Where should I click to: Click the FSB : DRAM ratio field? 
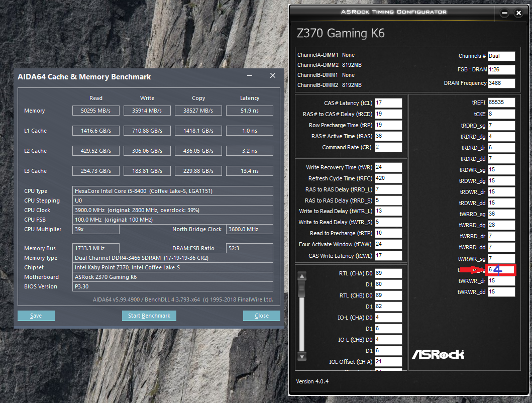pos(501,70)
